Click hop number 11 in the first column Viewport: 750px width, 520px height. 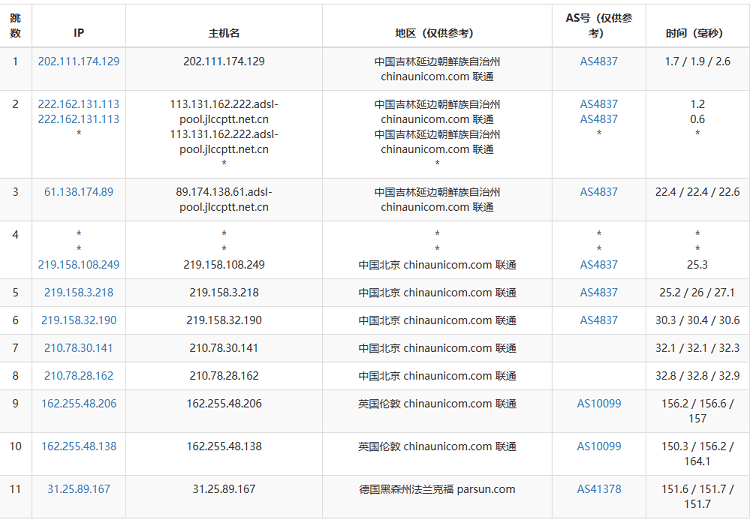click(15, 489)
